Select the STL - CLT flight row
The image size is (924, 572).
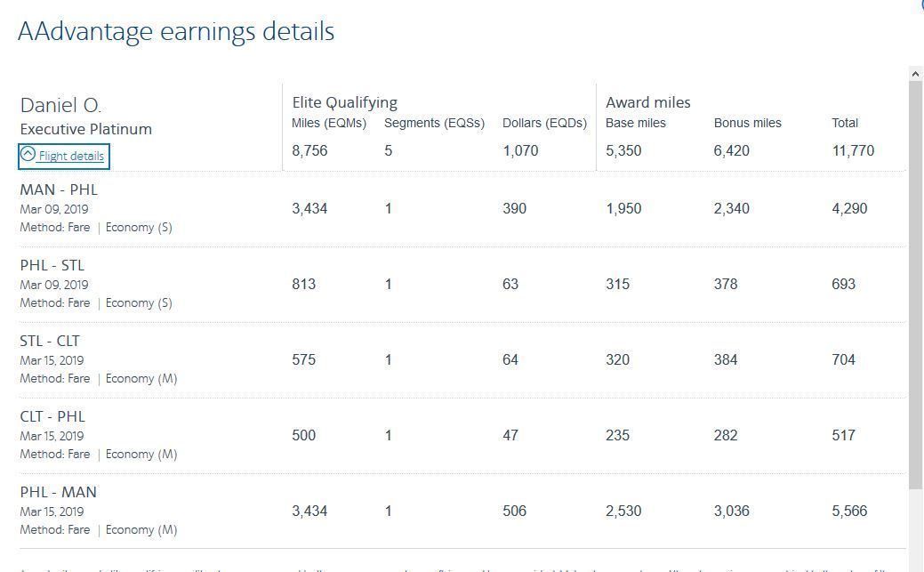[x=462, y=359]
